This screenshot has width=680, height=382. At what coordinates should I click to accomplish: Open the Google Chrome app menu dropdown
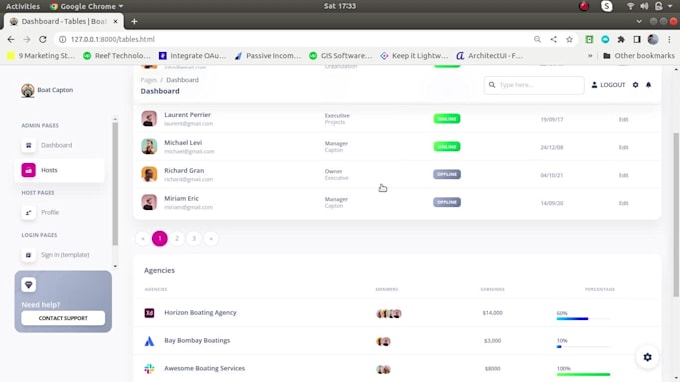(x=87, y=6)
